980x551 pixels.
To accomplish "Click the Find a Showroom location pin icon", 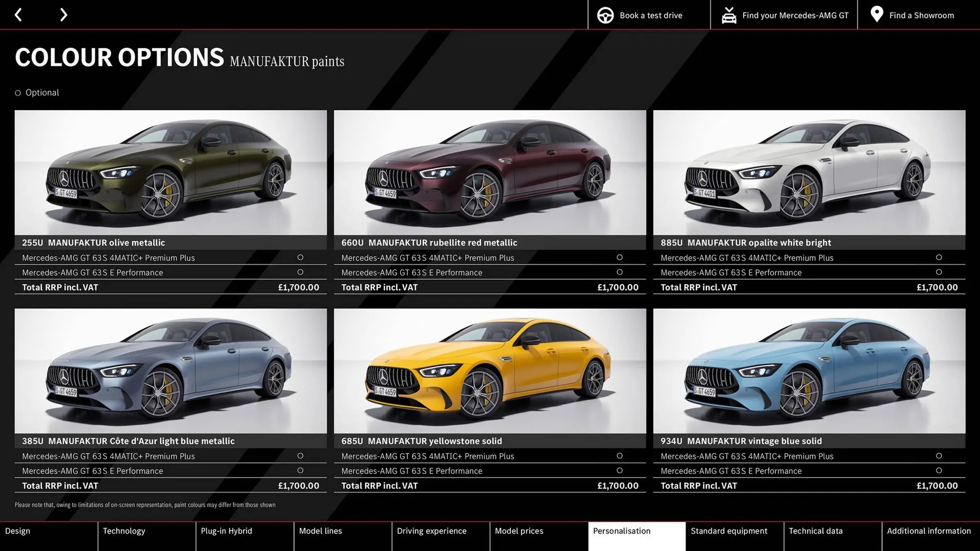I will click(876, 14).
